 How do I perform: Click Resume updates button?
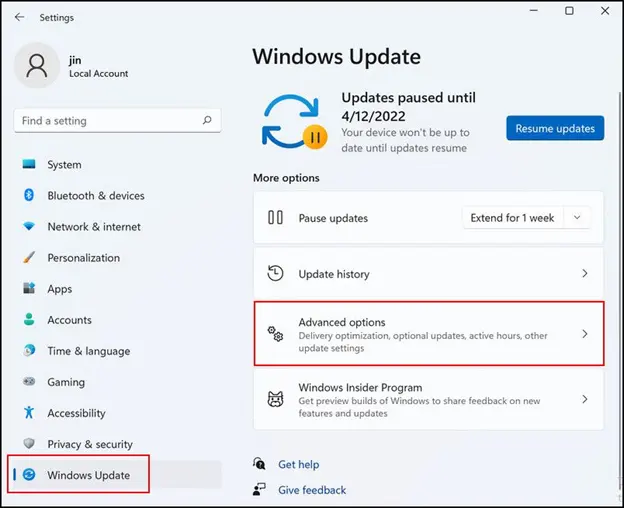coord(555,128)
